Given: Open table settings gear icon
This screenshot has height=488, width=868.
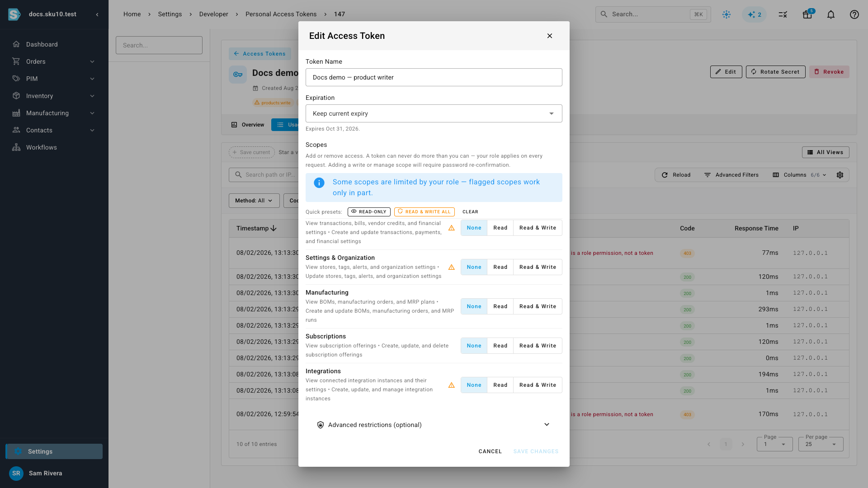Looking at the screenshot, I should [840, 175].
